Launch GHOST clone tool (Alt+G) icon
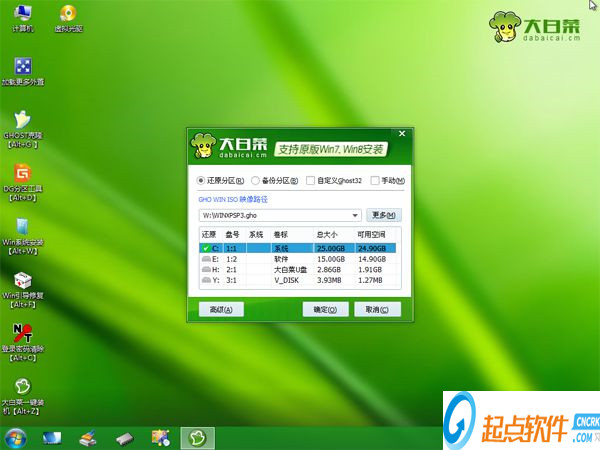 tap(23, 129)
